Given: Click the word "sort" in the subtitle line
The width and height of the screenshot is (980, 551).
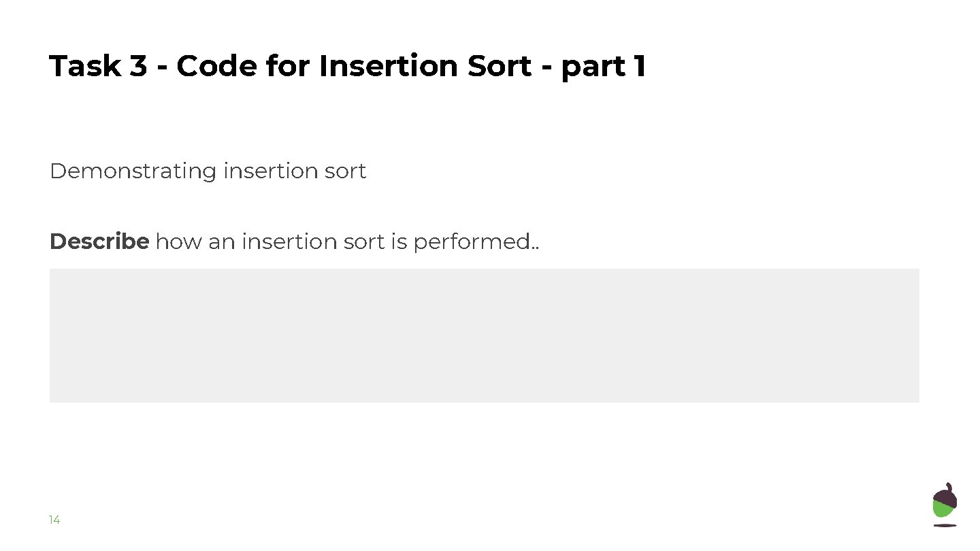Looking at the screenshot, I should [346, 171].
